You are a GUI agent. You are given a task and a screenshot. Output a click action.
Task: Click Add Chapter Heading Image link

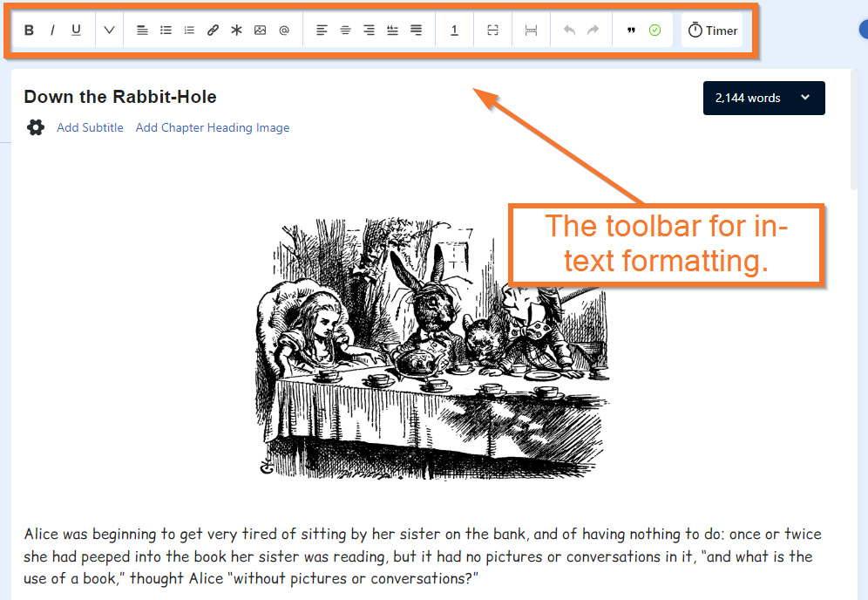tap(213, 127)
